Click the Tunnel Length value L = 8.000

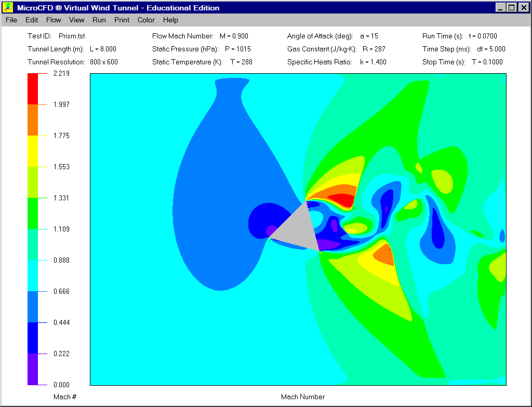pos(103,49)
